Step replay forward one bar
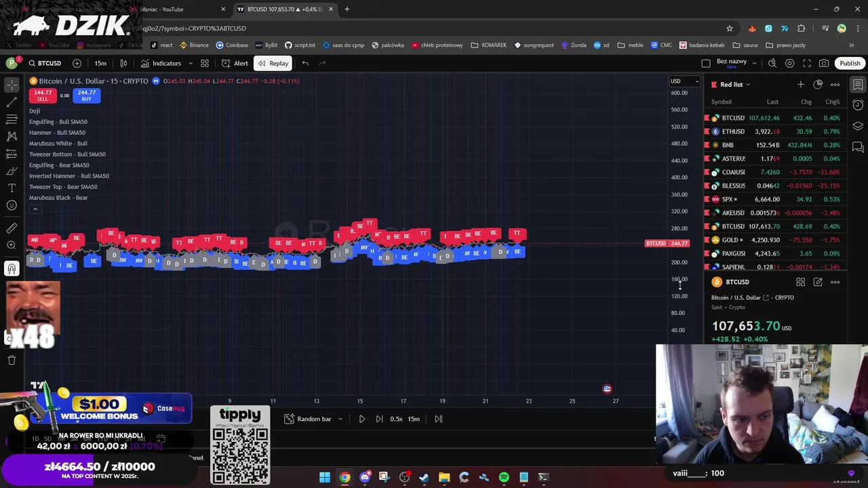The image size is (868, 488). tap(379, 419)
